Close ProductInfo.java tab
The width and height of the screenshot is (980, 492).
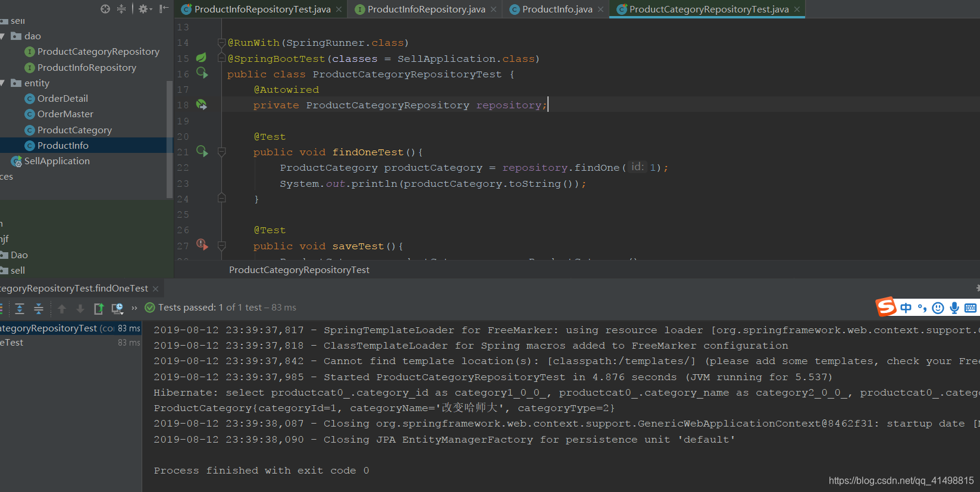[600, 9]
